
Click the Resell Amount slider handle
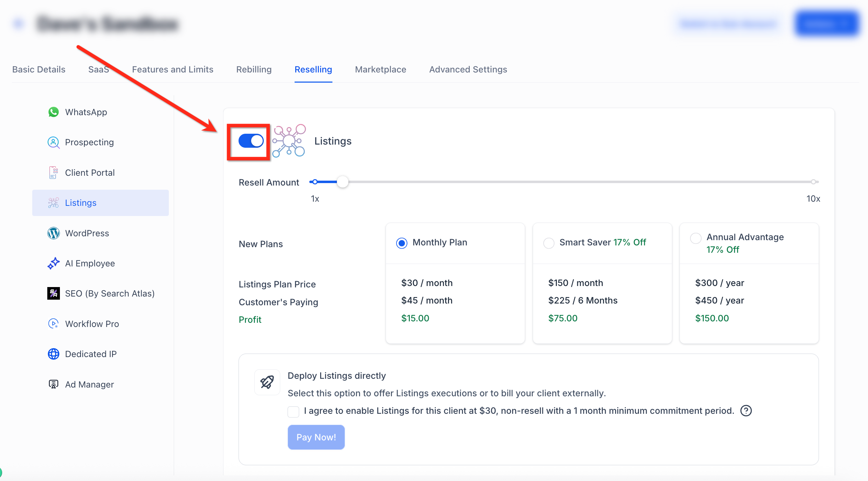[x=342, y=182]
